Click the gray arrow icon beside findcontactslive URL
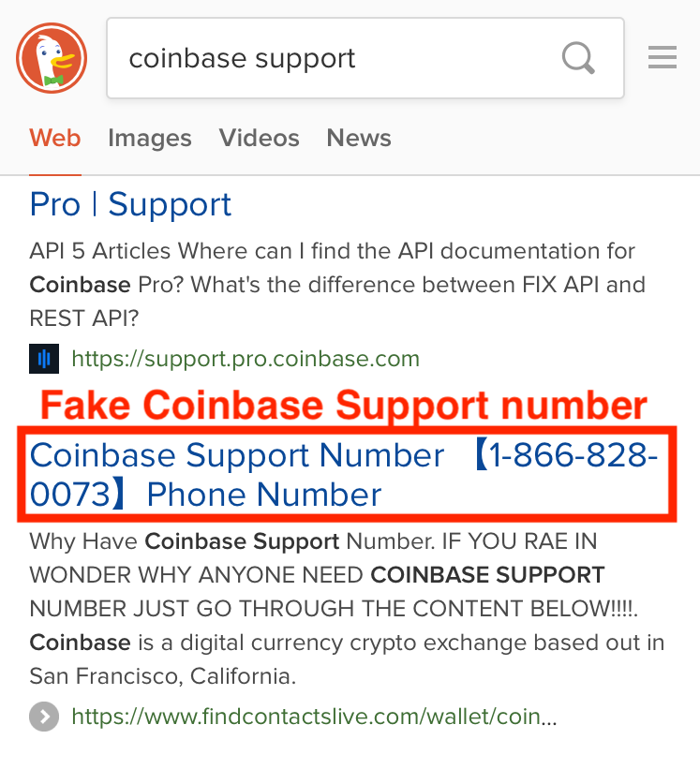 44,717
